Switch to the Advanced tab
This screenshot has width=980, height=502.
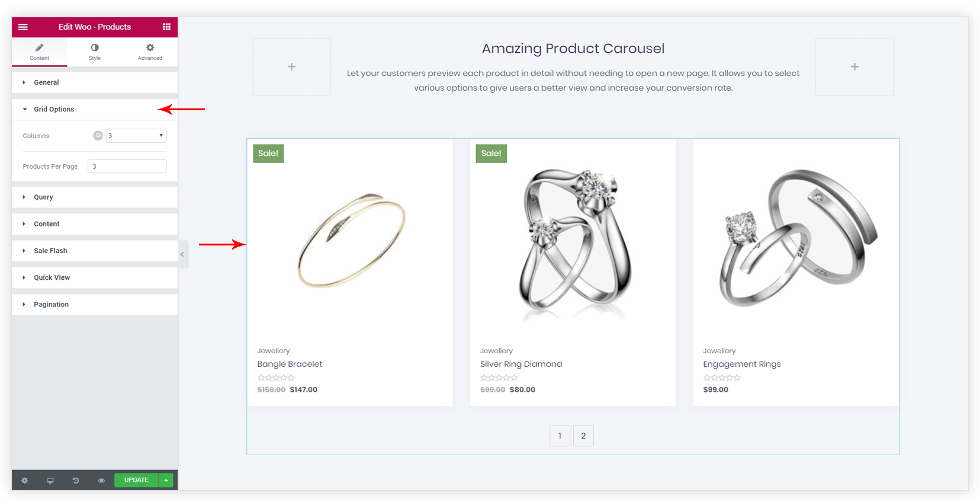tap(150, 52)
